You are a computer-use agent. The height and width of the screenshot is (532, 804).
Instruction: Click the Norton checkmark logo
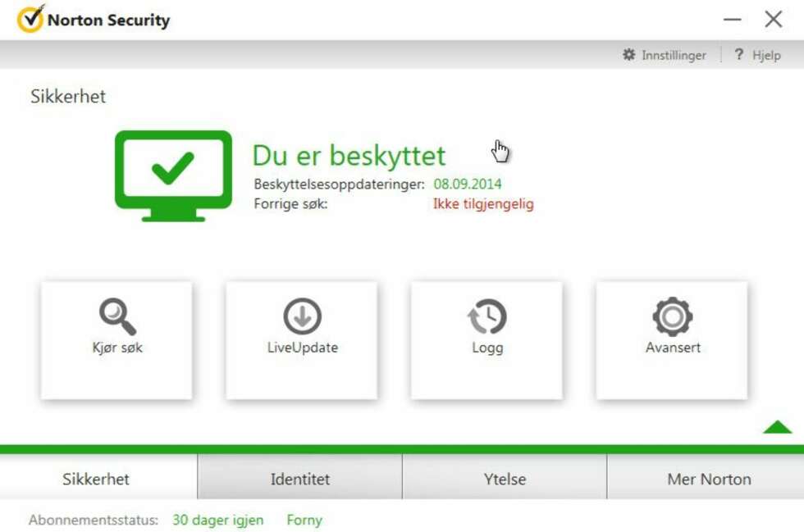coord(31,19)
